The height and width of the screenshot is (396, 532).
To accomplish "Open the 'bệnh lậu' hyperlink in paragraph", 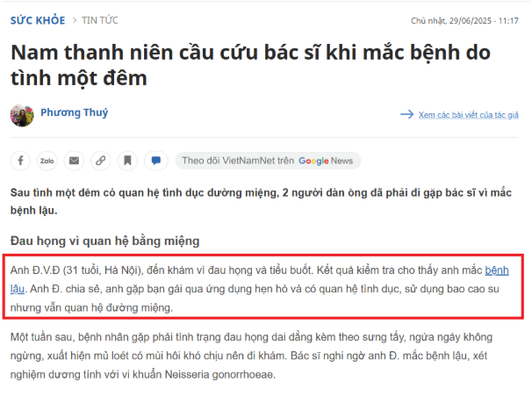I will tap(497, 270).
